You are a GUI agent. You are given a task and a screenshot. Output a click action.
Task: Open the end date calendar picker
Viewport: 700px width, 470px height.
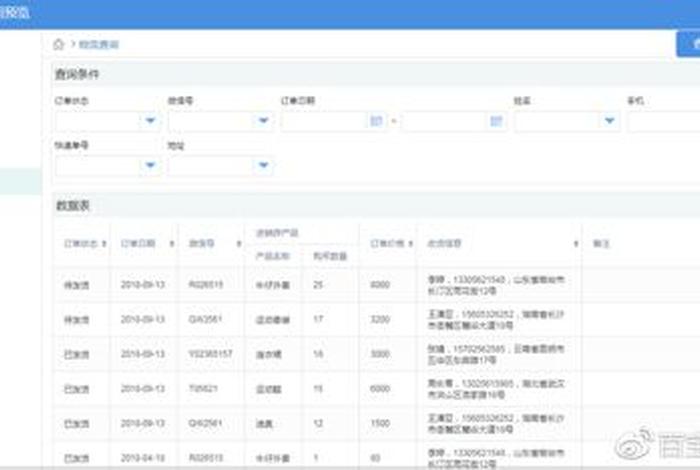point(496,121)
